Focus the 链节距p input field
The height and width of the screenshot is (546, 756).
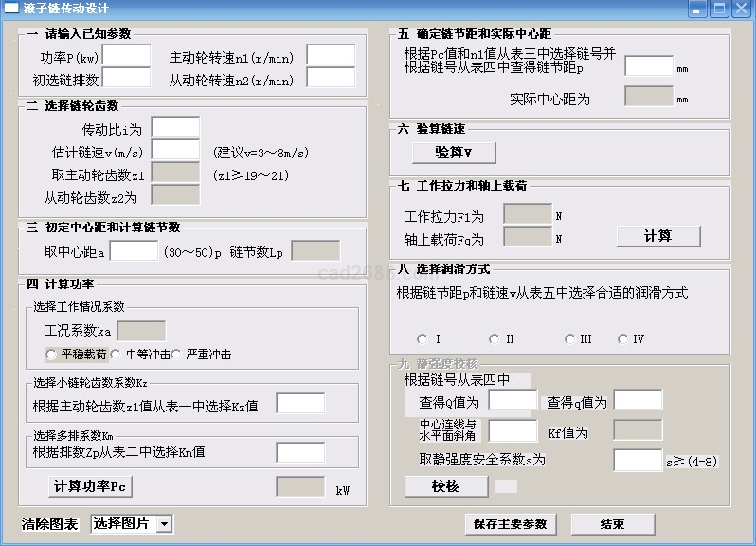point(649,66)
